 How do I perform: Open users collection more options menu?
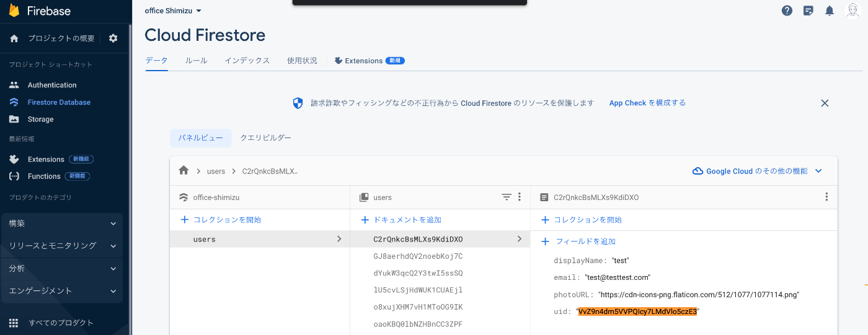point(520,197)
